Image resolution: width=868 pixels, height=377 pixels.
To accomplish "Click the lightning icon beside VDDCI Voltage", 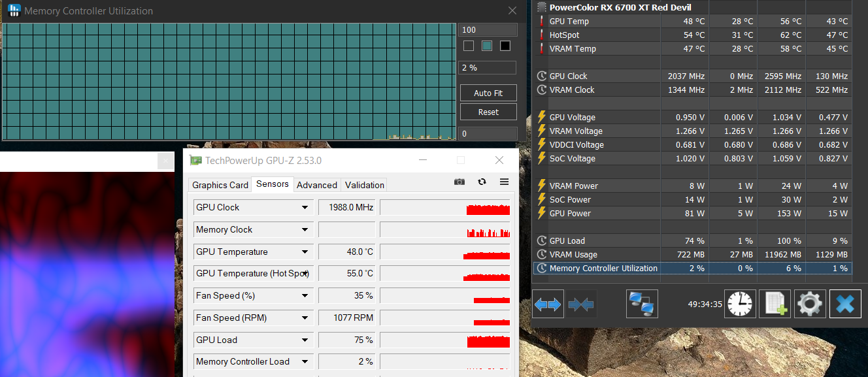I will pyautogui.click(x=541, y=144).
